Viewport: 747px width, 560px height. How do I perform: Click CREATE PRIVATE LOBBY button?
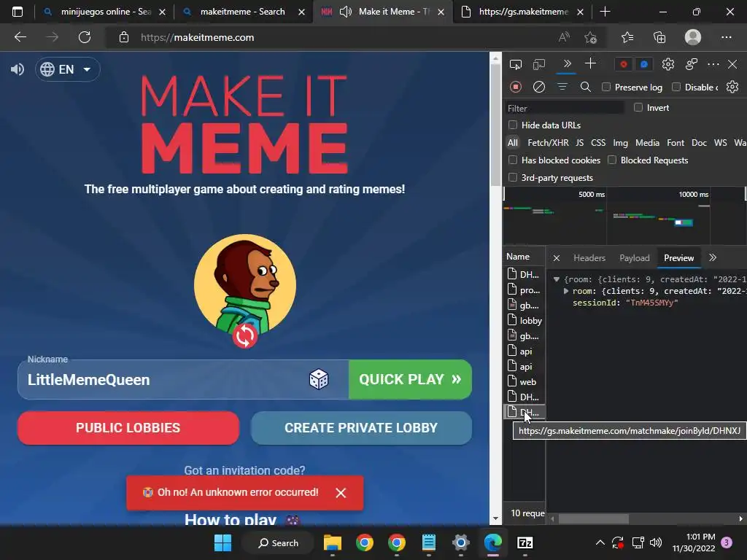(361, 427)
